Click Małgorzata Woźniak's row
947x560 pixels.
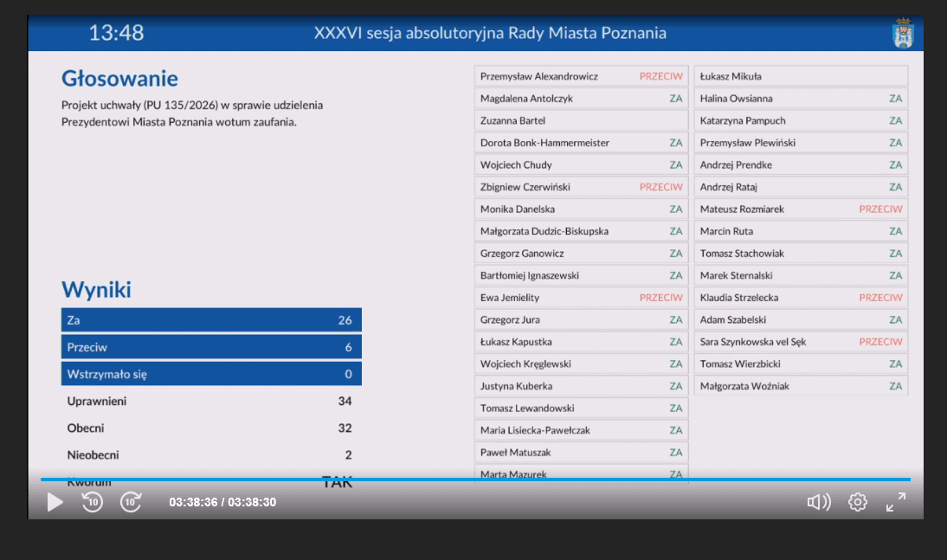pyautogui.click(x=801, y=386)
